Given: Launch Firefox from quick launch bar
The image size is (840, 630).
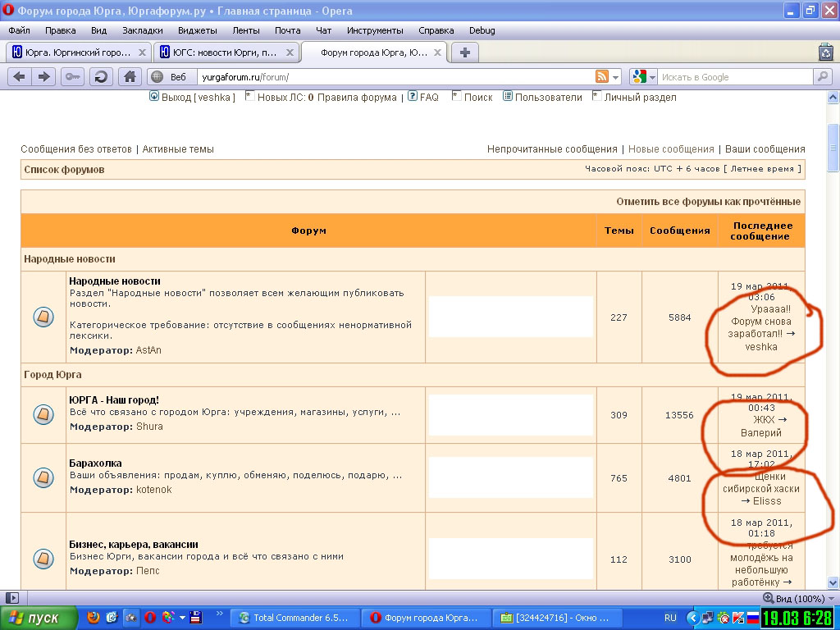Looking at the screenshot, I should [93, 617].
